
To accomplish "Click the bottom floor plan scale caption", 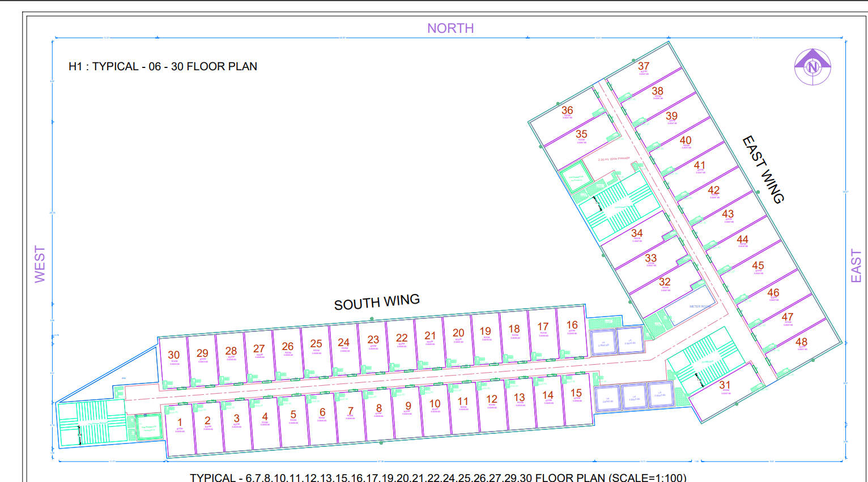I will tap(437, 477).
